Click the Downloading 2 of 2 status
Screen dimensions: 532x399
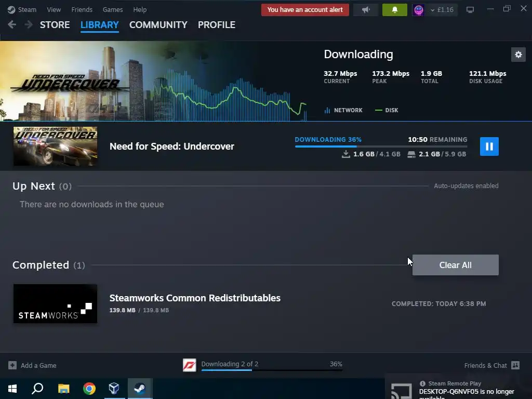click(x=230, y=364)
